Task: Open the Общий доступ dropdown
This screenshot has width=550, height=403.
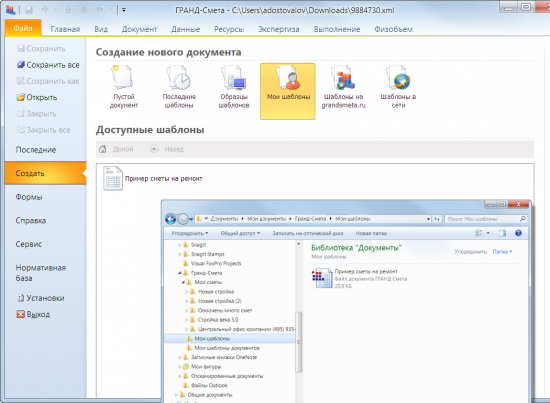Action: point(240,233)
